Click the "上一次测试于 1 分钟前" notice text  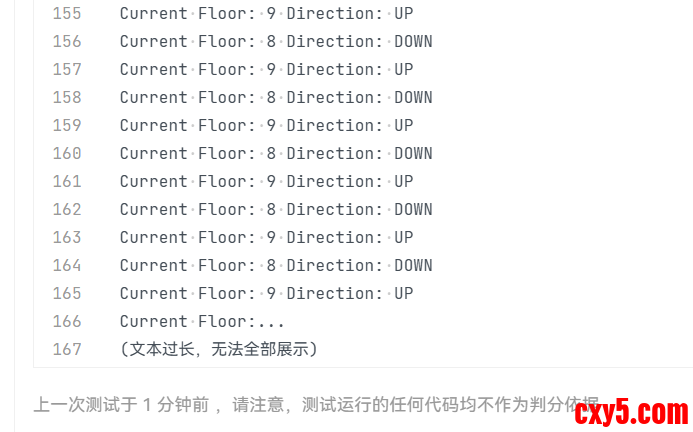(x=120, y=405)
